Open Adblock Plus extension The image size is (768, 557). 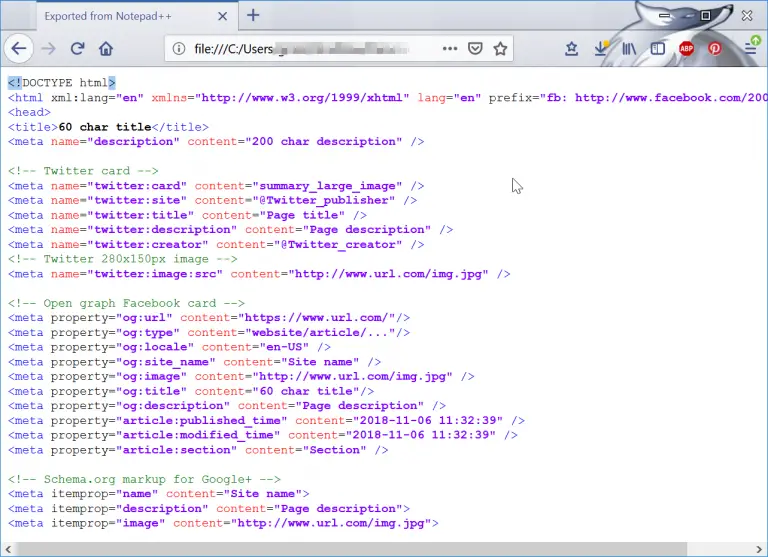click(x=686, y=48)
